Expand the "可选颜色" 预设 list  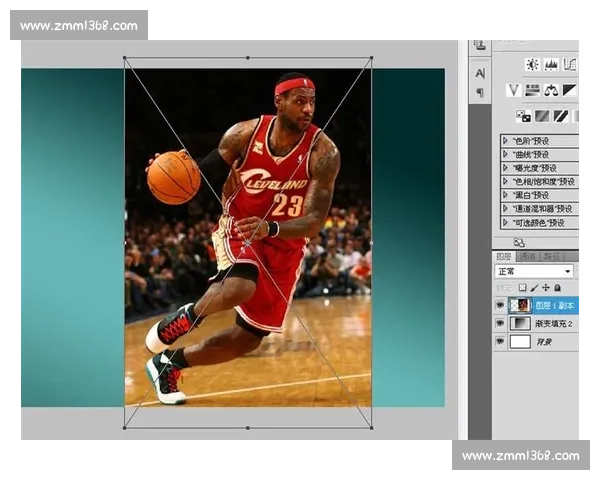click(x=505, y=222)
